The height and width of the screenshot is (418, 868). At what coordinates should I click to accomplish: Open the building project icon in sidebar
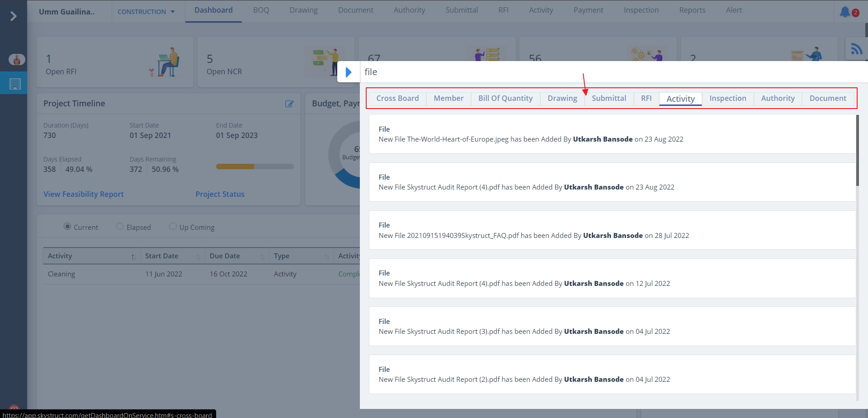tap(15, 84)
